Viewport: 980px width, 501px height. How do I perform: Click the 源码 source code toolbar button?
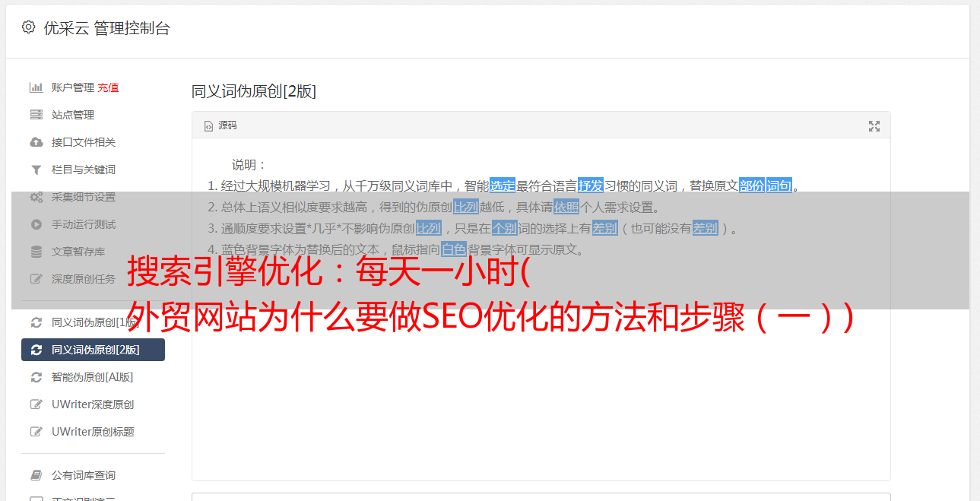(x=220, y=125)
